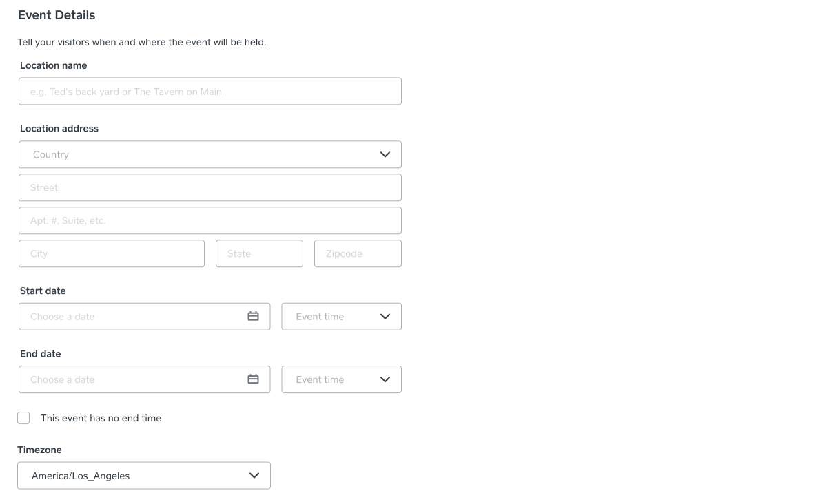Check 'This event has no end time'
This screenshot has width=816, height=504.
[x=23, y=418]
